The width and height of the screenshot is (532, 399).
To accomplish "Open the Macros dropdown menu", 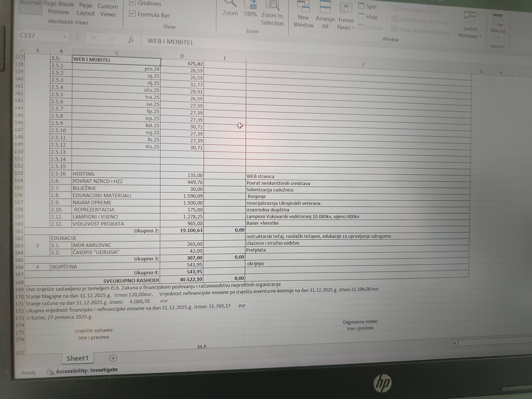I will (498, 37).
